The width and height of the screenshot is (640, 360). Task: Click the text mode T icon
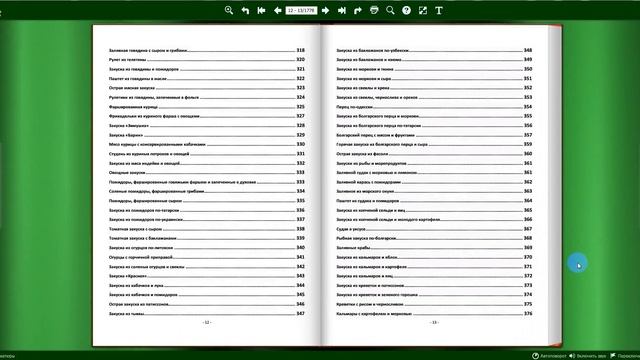439,11
